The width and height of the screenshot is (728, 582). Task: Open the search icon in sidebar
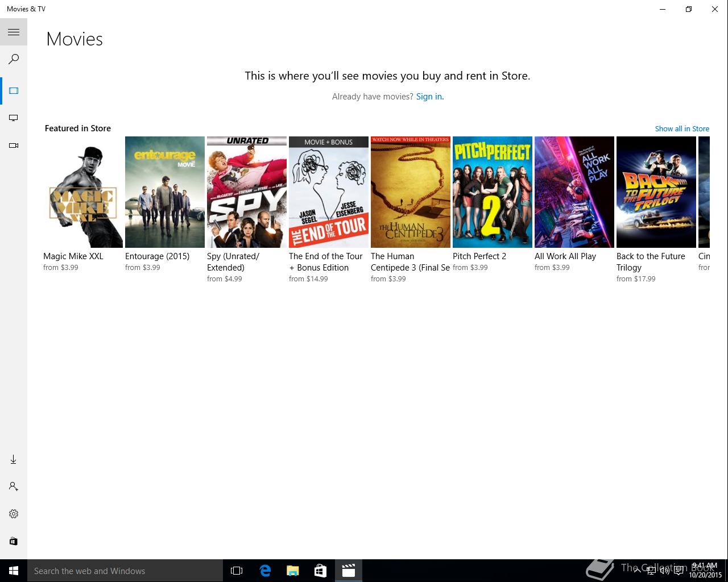click(x=14, y=59)
